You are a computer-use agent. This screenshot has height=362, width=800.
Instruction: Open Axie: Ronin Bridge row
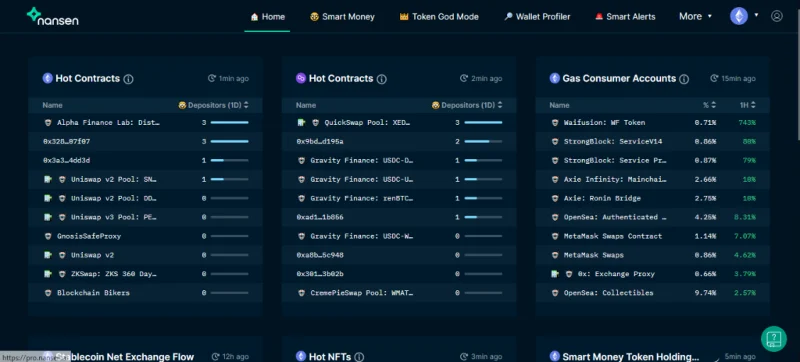[653, 198]
